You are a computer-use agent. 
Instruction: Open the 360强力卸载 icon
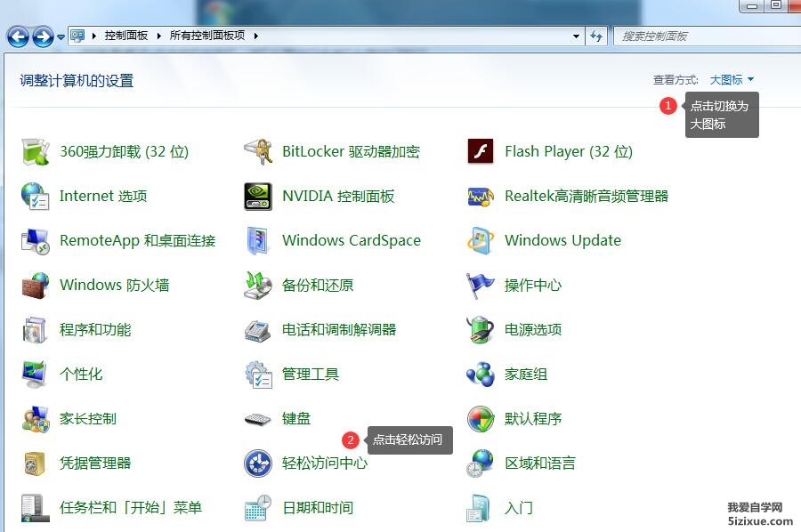pos(36,151)
